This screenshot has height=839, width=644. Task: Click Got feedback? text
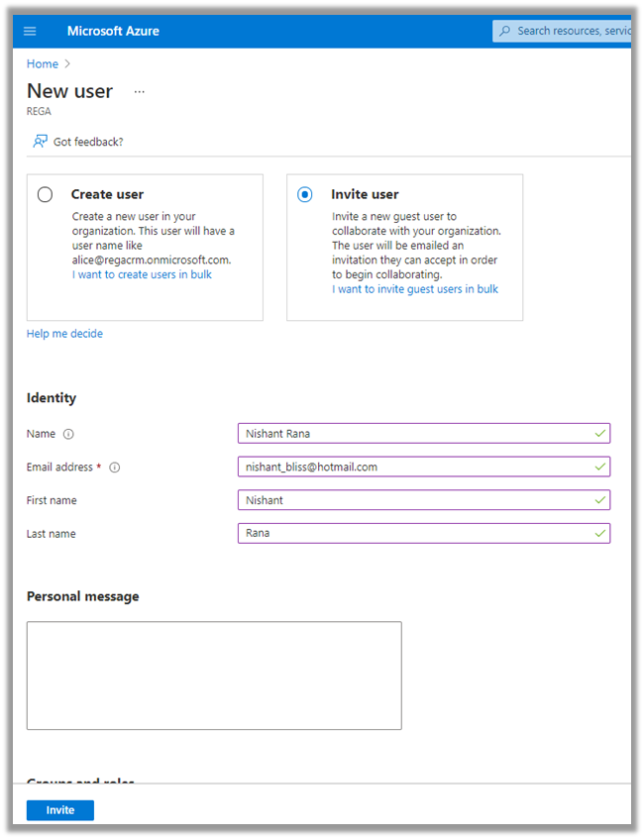point(88,142)
